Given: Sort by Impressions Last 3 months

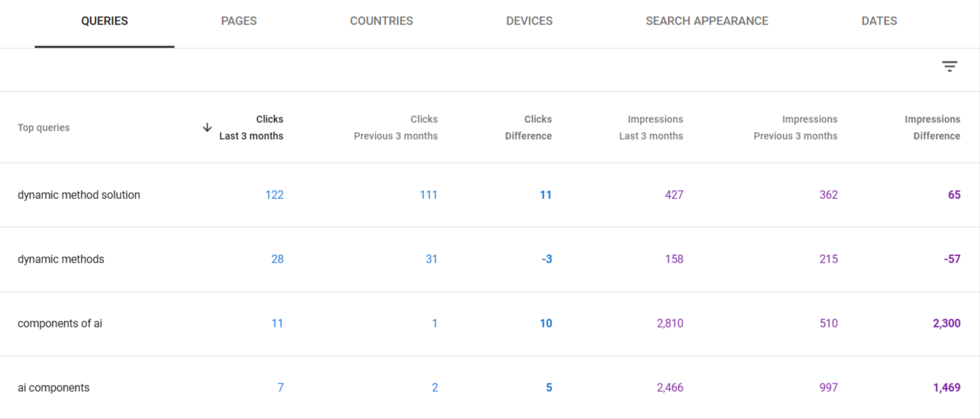Looking at the screenshot, I should coord(651,128).
